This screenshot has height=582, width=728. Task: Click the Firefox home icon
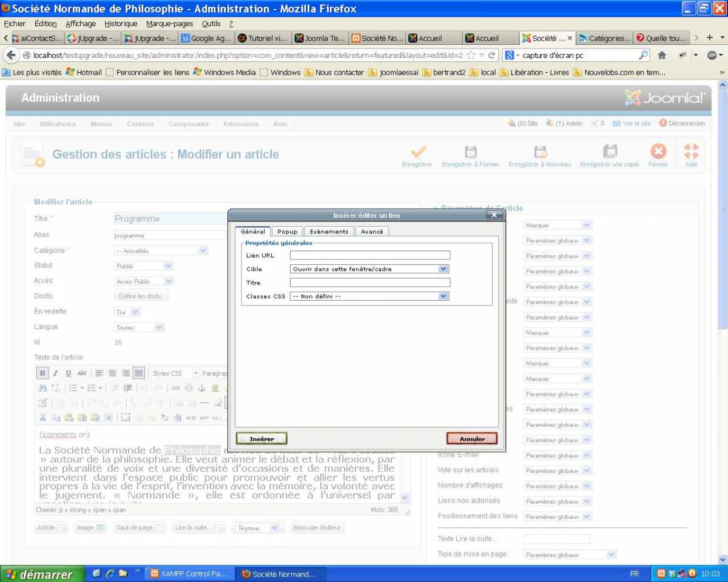tap(662, 55)
